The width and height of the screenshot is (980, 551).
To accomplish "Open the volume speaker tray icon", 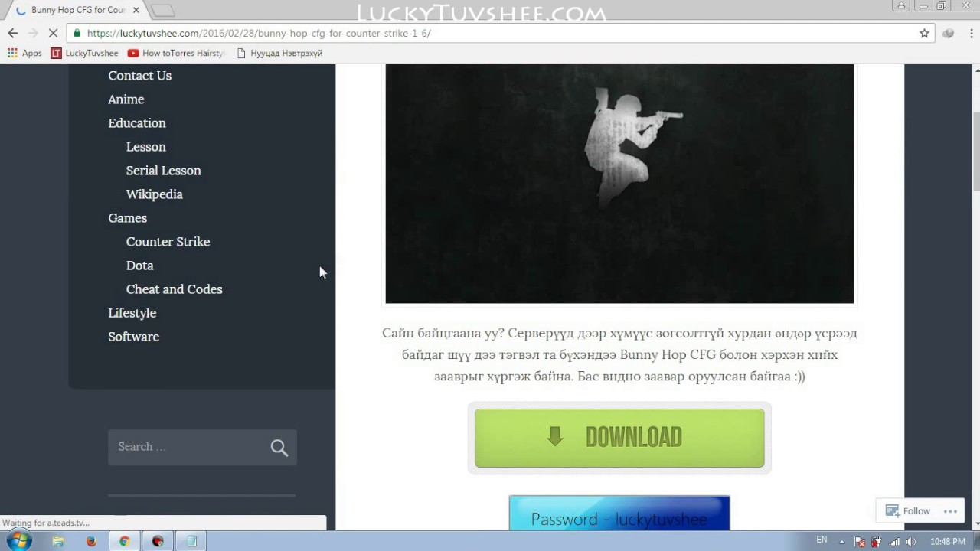I will tap(910, 541).
